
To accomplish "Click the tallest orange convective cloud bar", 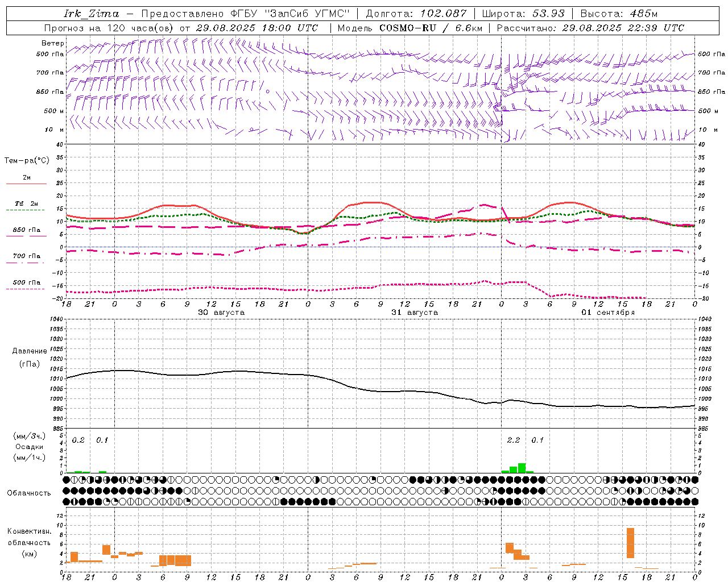I will pos(630,543).
